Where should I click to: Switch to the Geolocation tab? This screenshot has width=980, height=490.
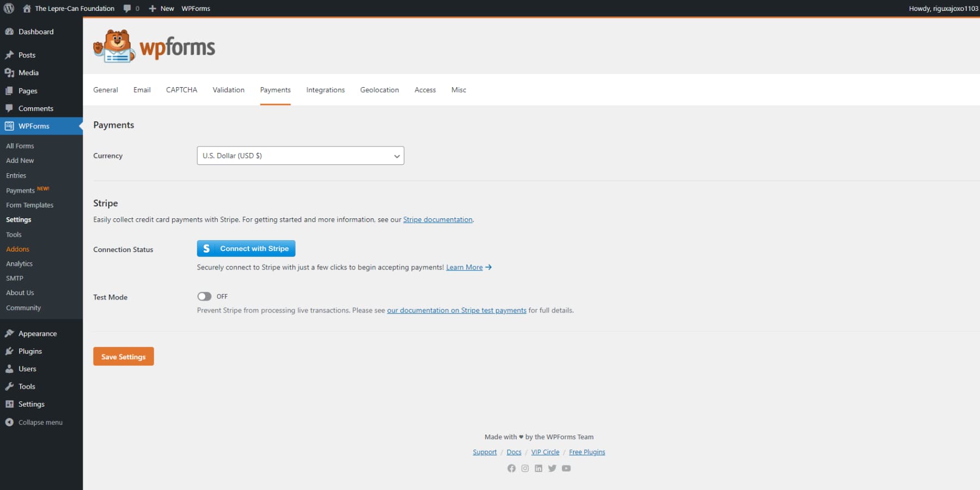pos(379,90)
